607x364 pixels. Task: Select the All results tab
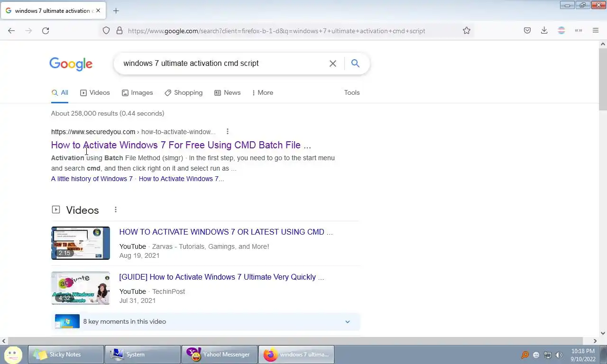[x=60, y=93]
